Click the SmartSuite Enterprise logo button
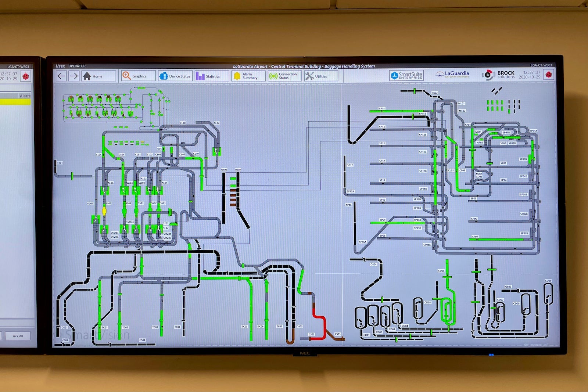This screenshot has height=392, width=588. click(x=406, y=75)
